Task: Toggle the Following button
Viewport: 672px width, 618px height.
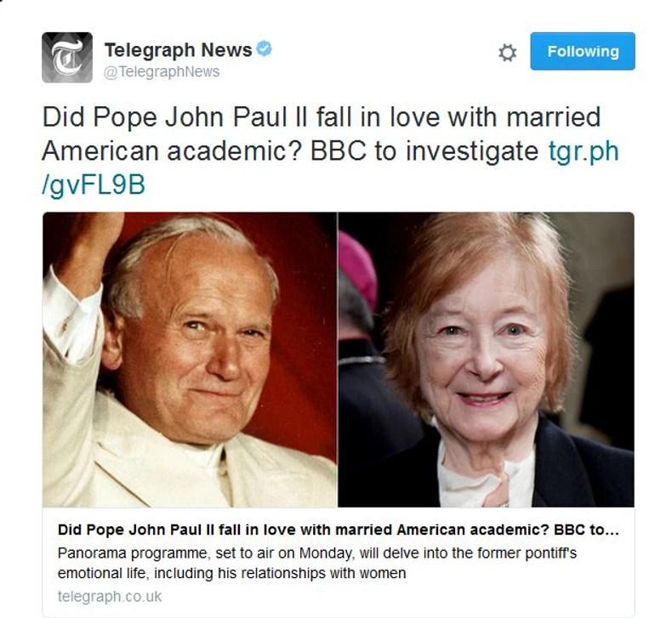Action: coord(583,51)
